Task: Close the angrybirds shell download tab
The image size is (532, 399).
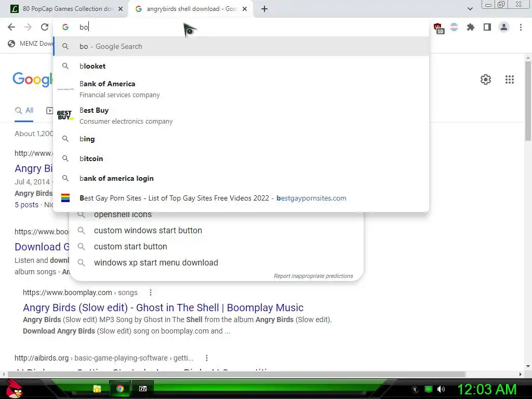Action: click(x=245, y=9)
